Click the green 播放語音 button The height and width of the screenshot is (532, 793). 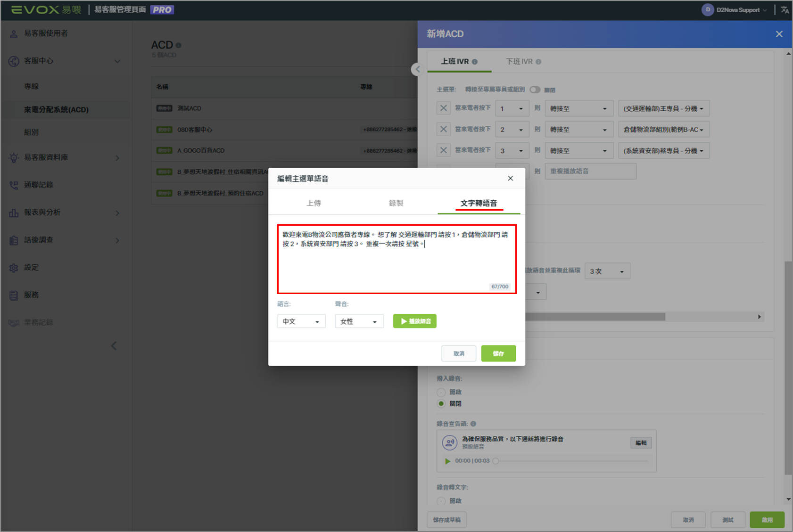[415, 321]
